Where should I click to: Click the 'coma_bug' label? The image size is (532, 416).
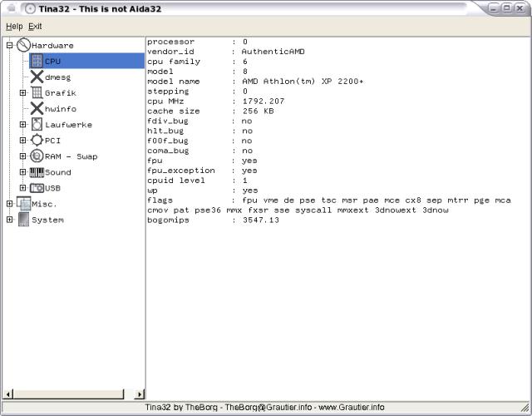168,151
